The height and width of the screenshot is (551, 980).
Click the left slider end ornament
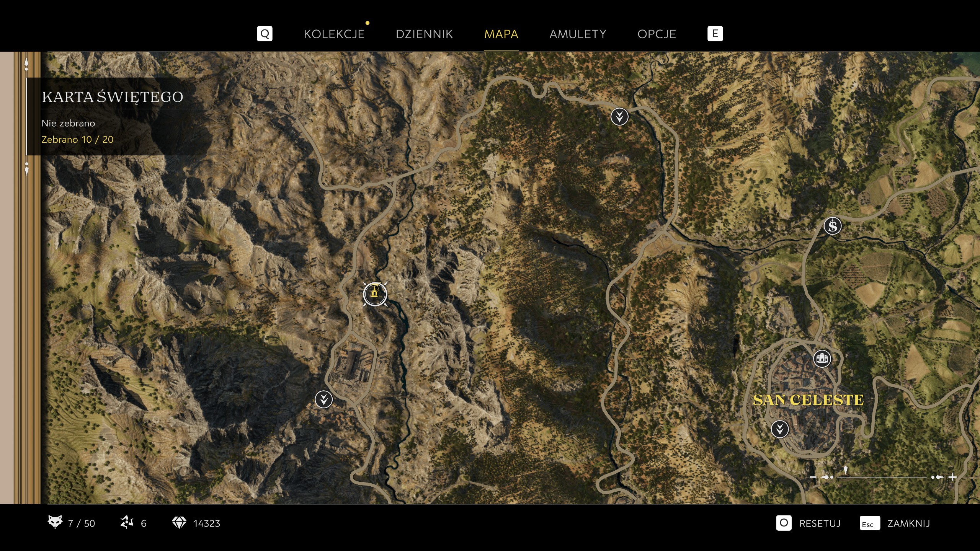[x=827, y=477]
